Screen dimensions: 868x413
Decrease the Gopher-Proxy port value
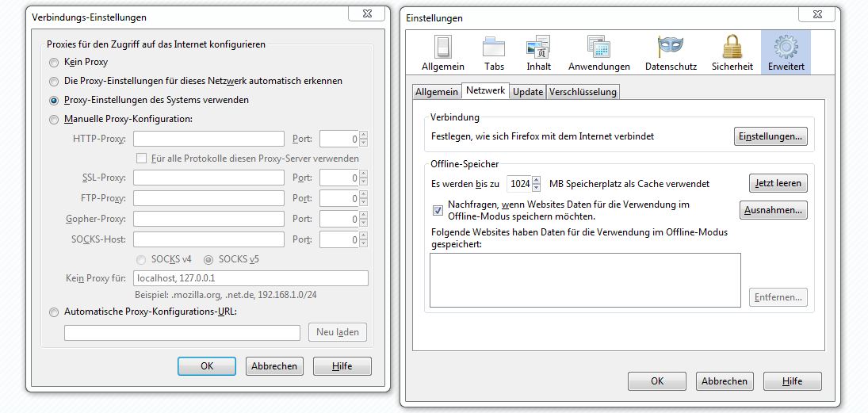click(x=363, y=223)
